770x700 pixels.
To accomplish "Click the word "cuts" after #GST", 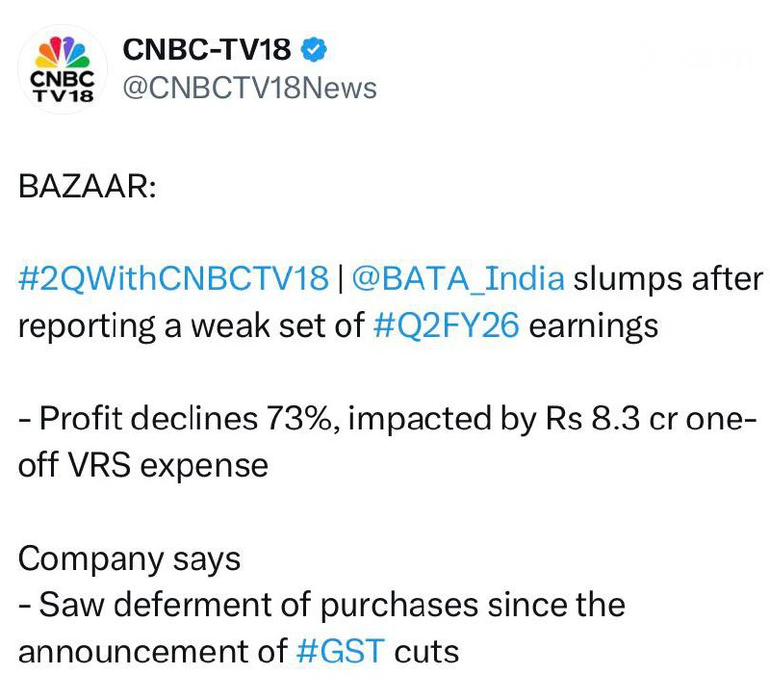I will 426,651.
